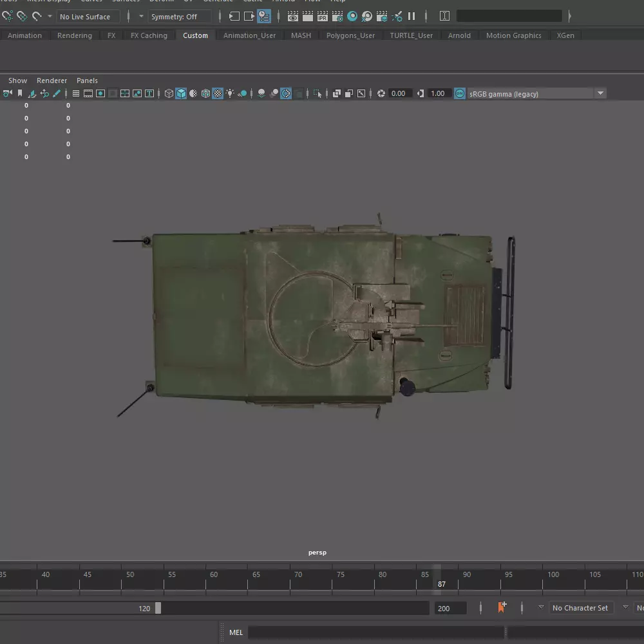This screenshot has height=644, width=644.
Task: Open the Symmetry: Off dropdown
Action: pyautogui.click(x=180, y=17)
